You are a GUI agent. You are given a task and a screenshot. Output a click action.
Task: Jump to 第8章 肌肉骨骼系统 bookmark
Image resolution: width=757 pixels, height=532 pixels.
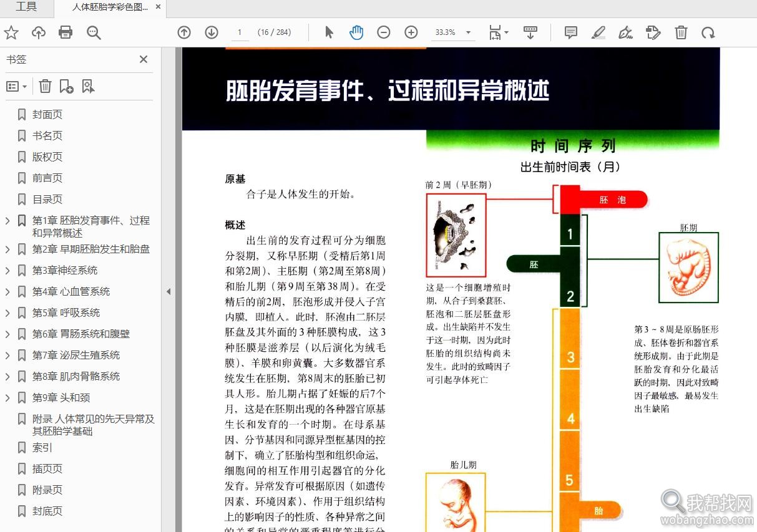click(x=76, y=376)
